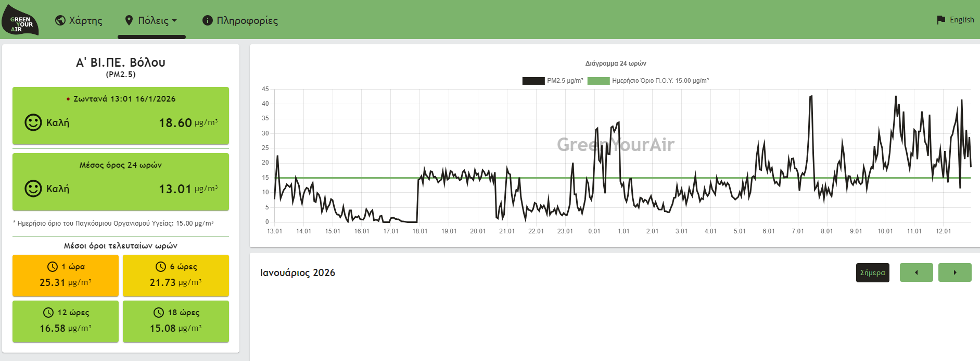Toggle WHO daily limit legend label
The image size is (980, 361).
(660, 81)
